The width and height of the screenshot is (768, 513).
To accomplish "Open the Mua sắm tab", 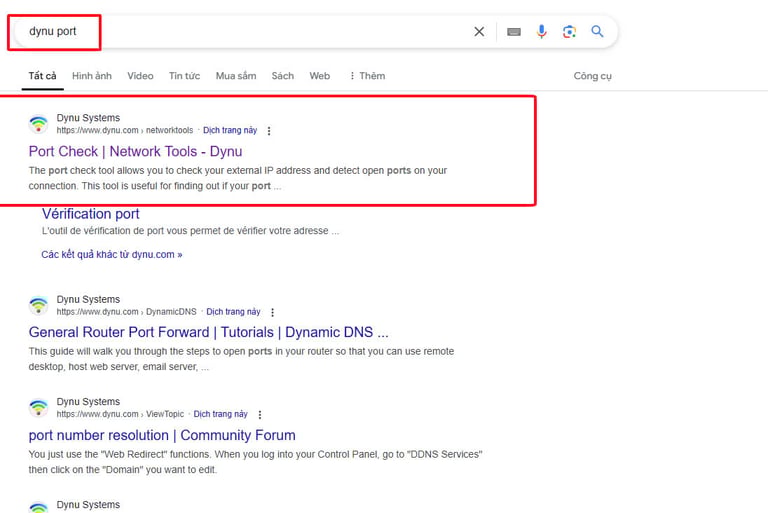I will coord(236,76).
